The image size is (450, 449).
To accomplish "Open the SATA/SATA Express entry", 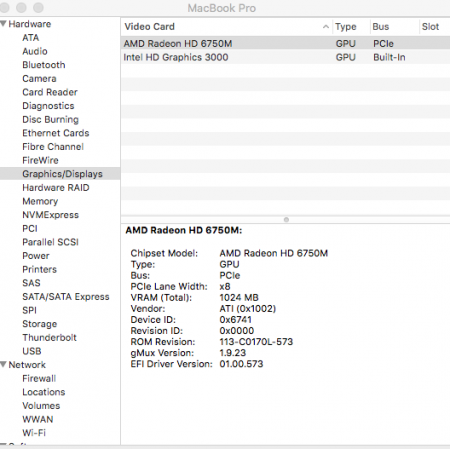I will pos(66,297).
